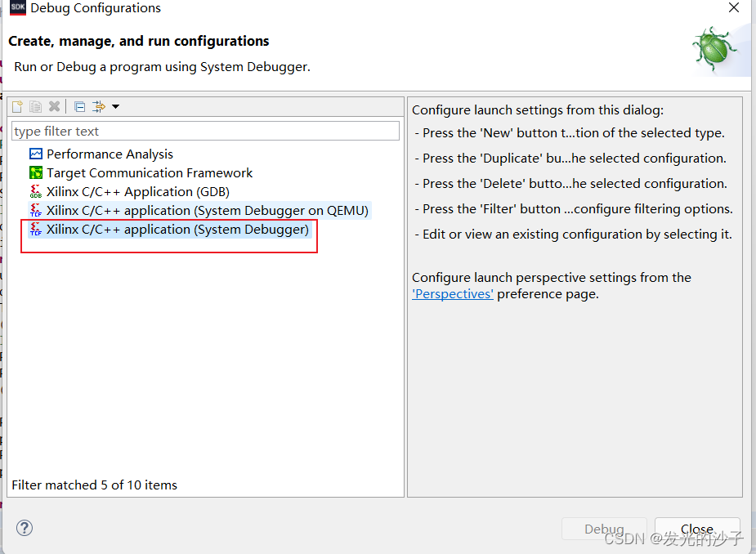This screenshot has width=756, height=554.
Task: Click 'Create, manage, and run configurations' heading
Action: [x=139, y=41]
